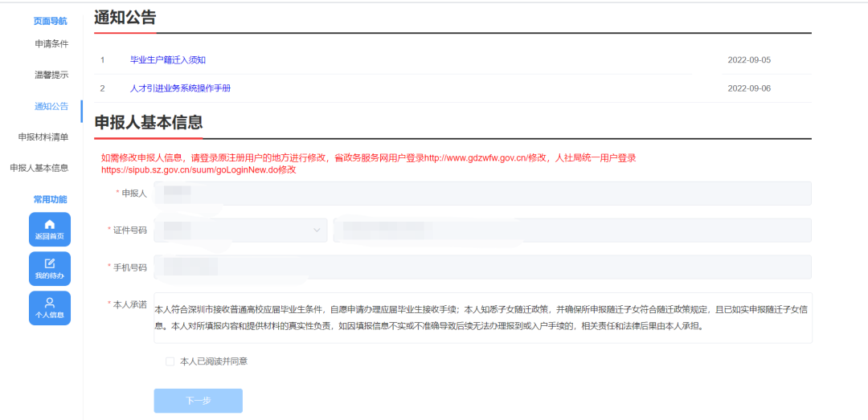The width and height of the screenshot is (868, 420).
Task: Click into the 手机号码 field
Action: pyautogui.click(x=483, y=267)
